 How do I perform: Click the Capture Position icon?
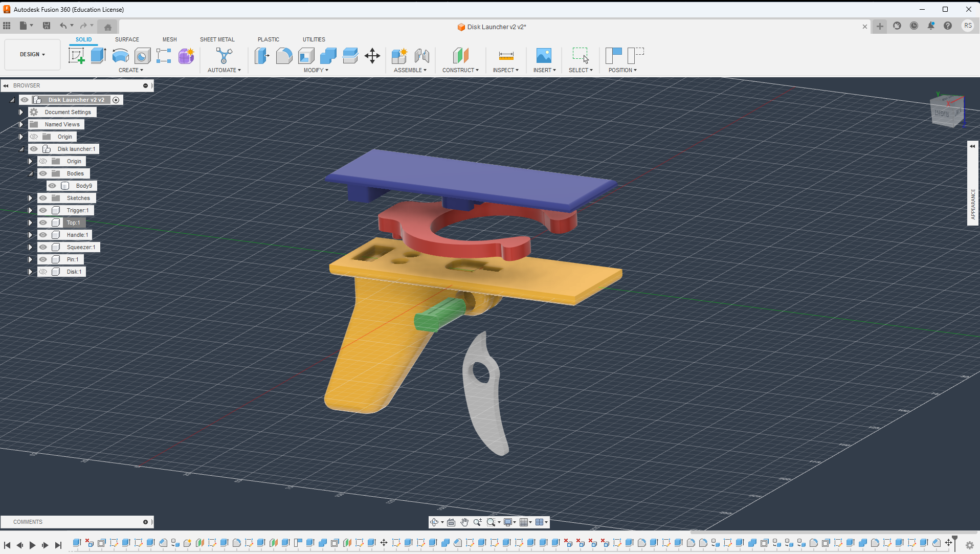613,56
